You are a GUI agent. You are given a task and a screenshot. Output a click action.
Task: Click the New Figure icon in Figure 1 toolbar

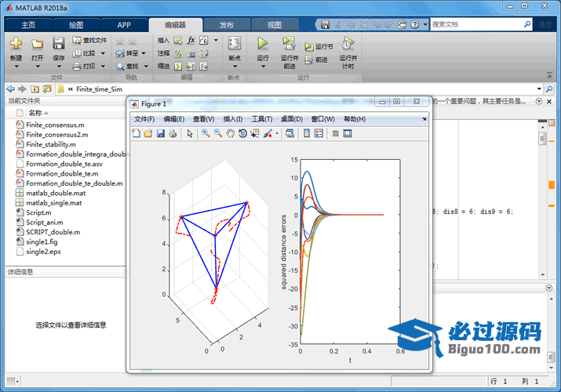click(x=136, y=133)
